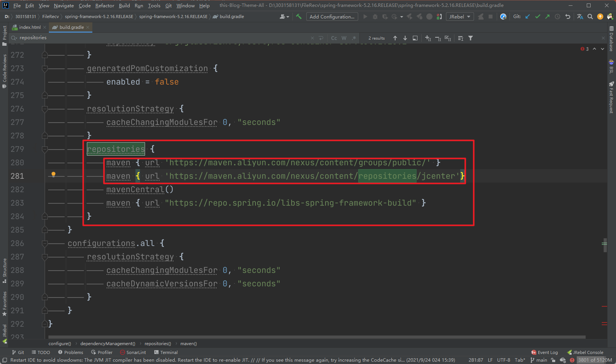Click the Build Project hammer icon
The height and width of the screenshot is (364, 616).
point(299,17)
